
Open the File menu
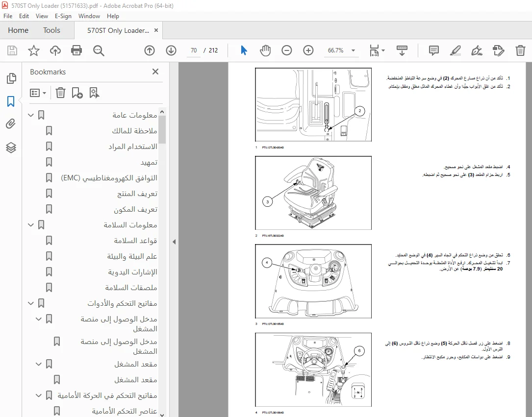click(8, 16)
